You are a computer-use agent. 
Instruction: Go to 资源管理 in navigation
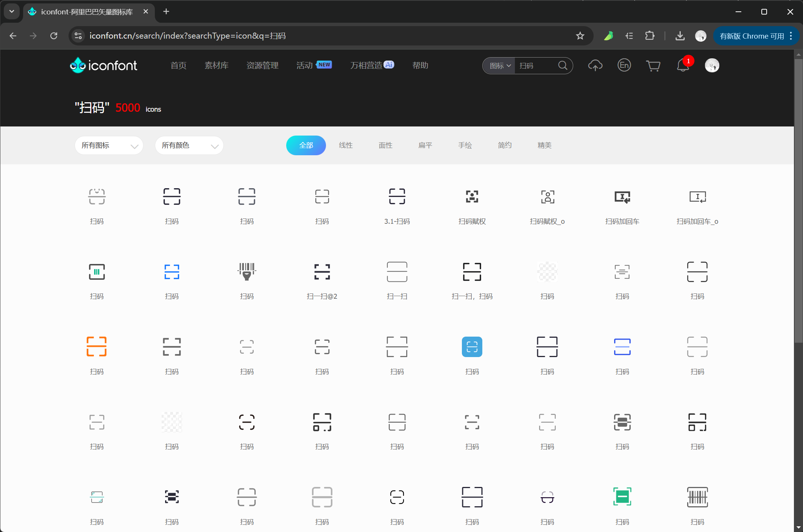[262, 66]
